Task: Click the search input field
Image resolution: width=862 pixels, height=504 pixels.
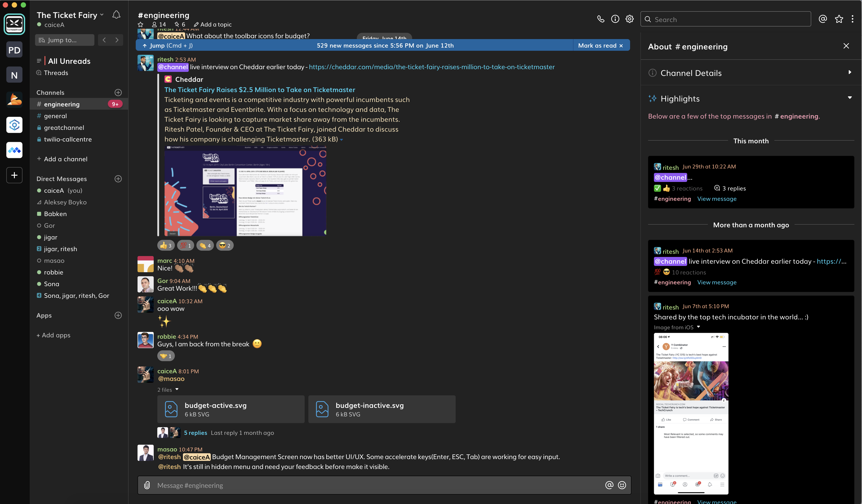Action: pyautogui.click(x=726, y=19)
